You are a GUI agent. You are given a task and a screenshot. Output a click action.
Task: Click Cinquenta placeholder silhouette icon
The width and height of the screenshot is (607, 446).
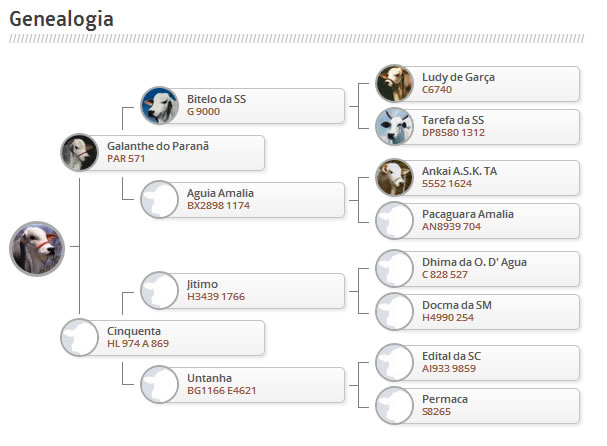(79, 337)
